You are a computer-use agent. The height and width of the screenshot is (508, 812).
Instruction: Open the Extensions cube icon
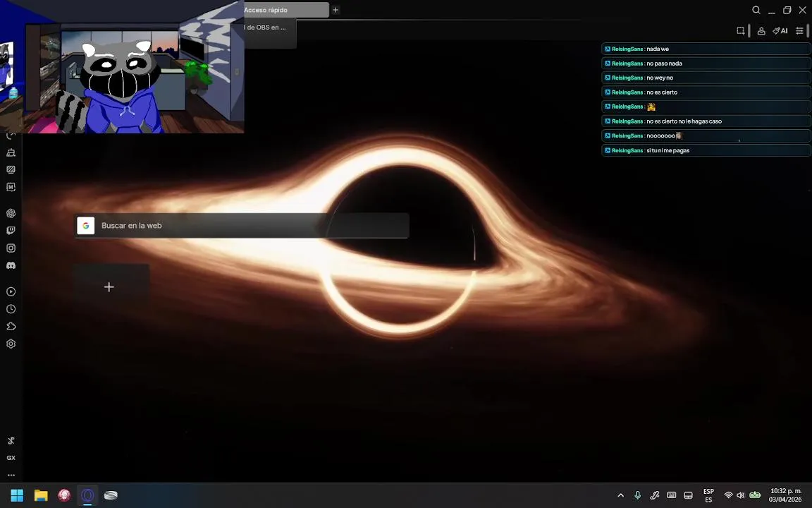(x=11, y=326)
